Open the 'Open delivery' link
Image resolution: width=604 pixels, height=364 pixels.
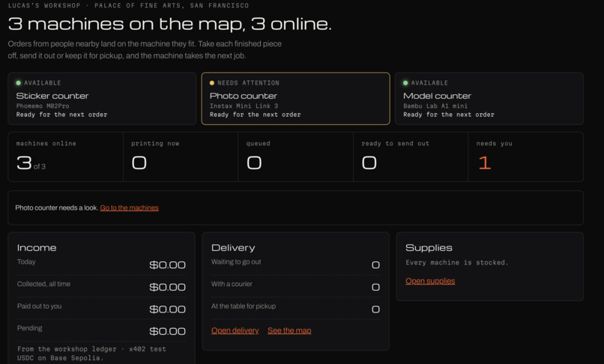(x=235, y=330)
